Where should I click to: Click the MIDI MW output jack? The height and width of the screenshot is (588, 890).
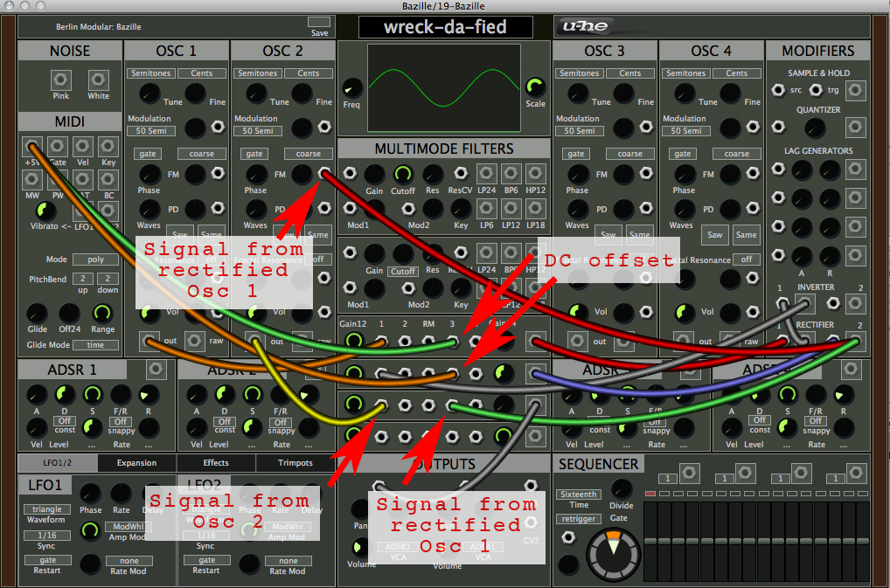[31, 180]
